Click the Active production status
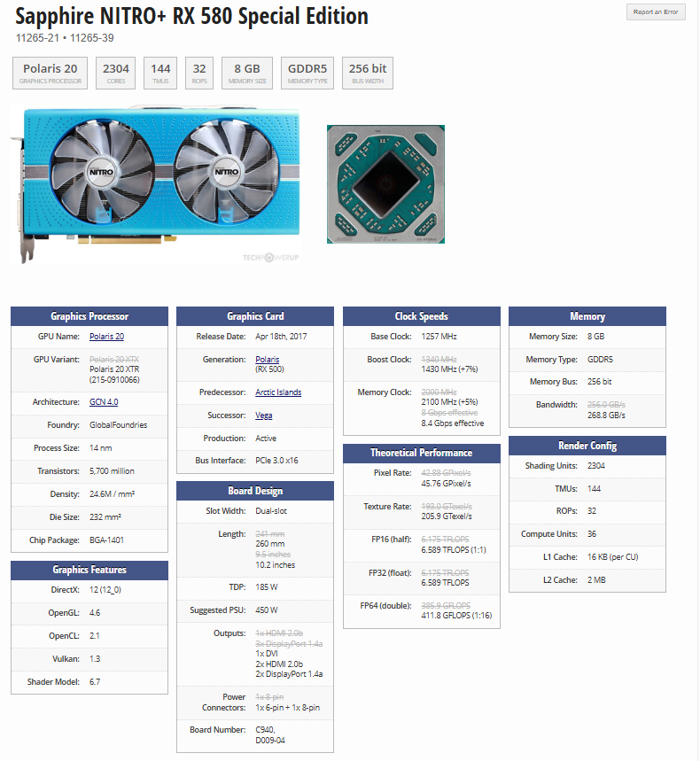700x761 pixels. 266,439
